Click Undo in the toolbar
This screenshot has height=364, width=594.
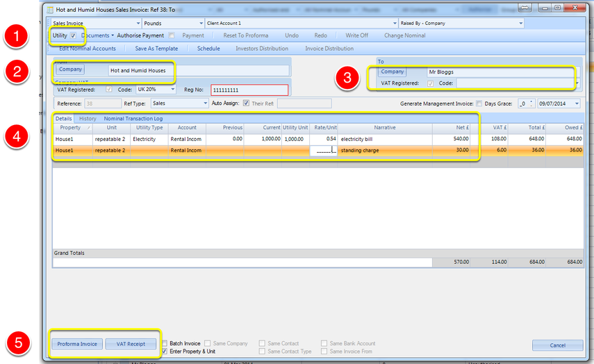(292, 35)
